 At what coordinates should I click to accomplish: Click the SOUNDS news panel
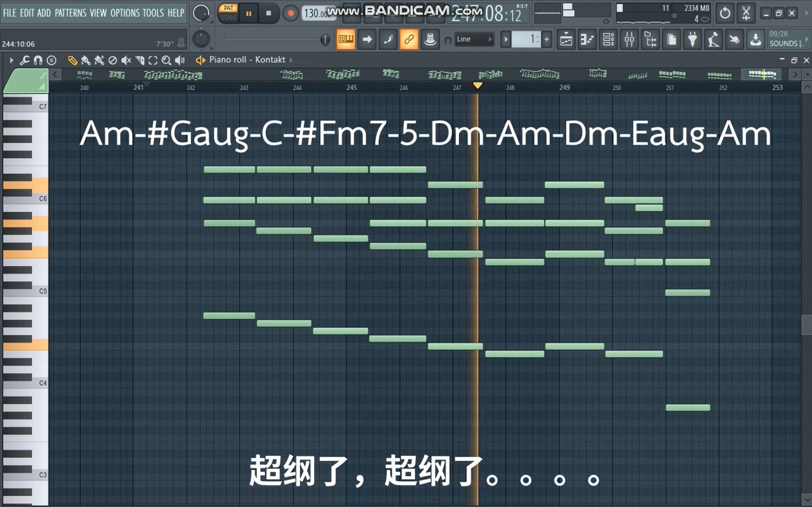click(x=789, y=39)
